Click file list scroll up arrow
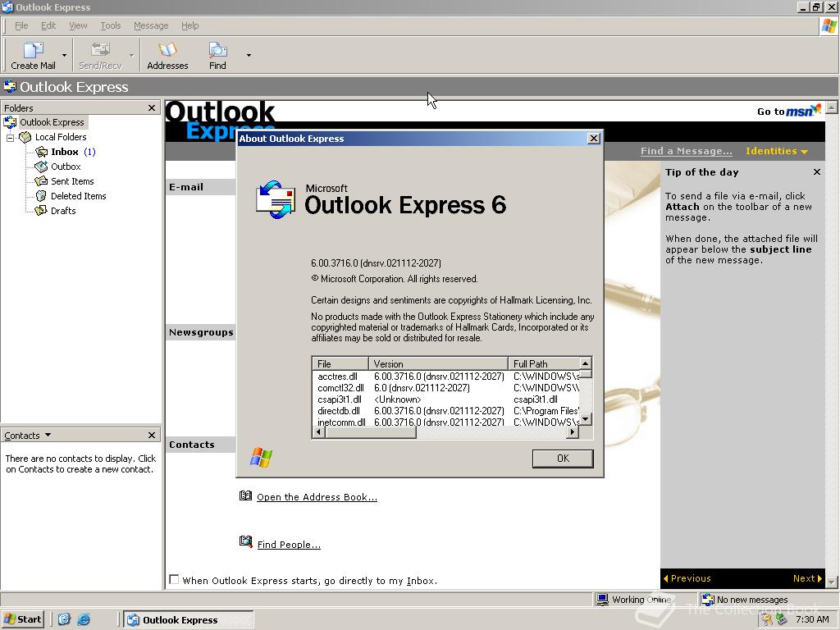Image resolution: width=840 pixels, height=630 pixels. click(586, 363)
